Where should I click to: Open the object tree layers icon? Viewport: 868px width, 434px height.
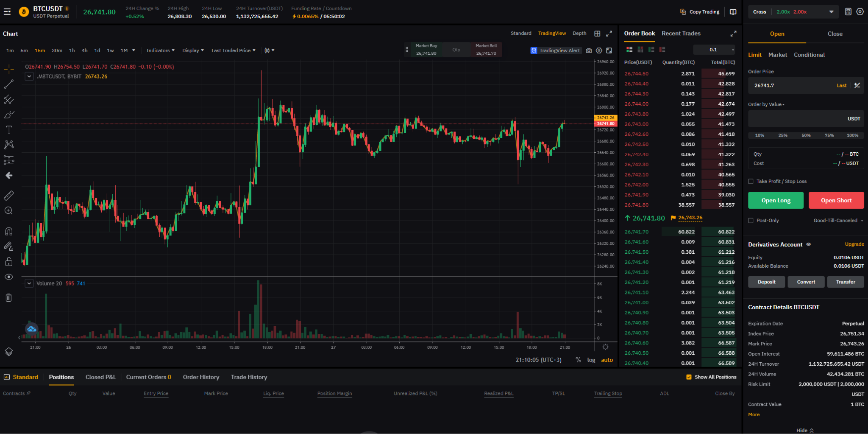pos(9,352)
